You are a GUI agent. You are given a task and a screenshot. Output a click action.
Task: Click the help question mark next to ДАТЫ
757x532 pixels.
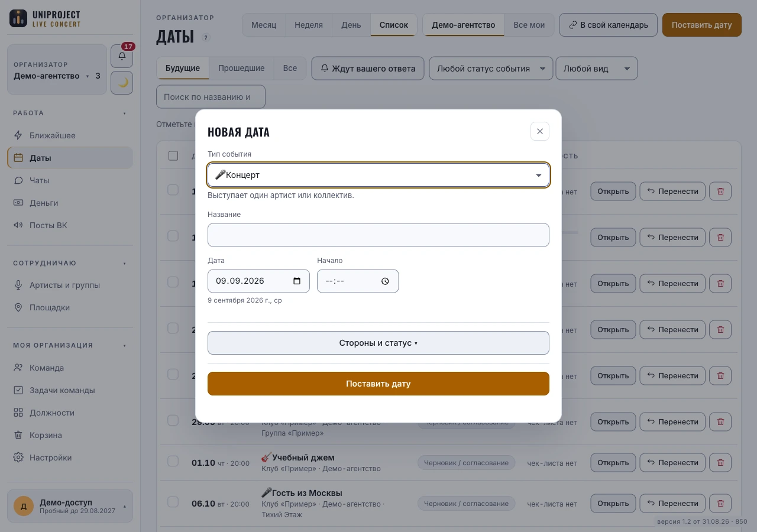tap(206, 37)
